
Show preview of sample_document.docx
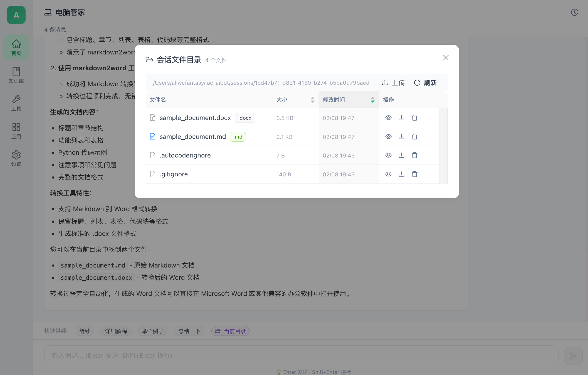pos(388,117)
